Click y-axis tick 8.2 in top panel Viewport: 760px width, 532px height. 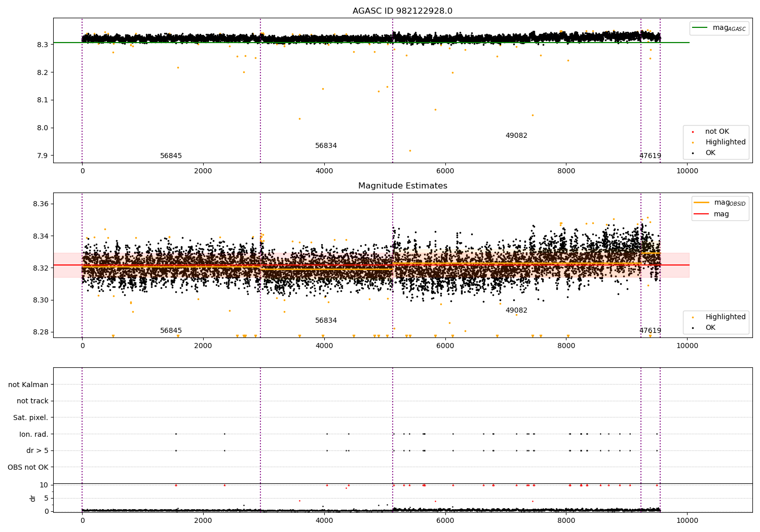[x=43, y=72]
